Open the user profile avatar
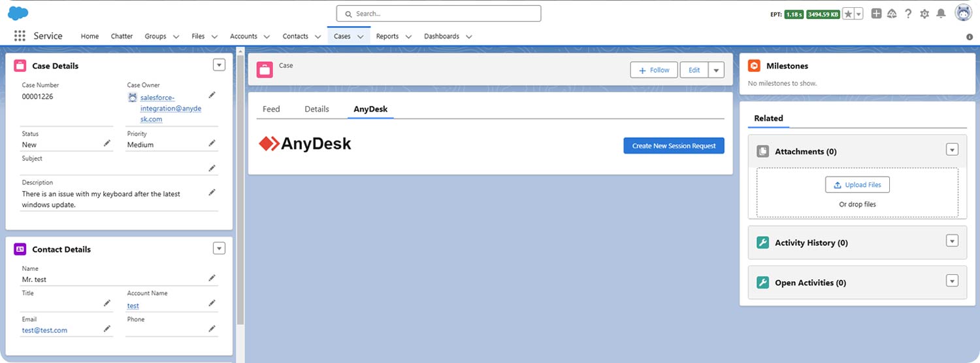 pos(963,13)
